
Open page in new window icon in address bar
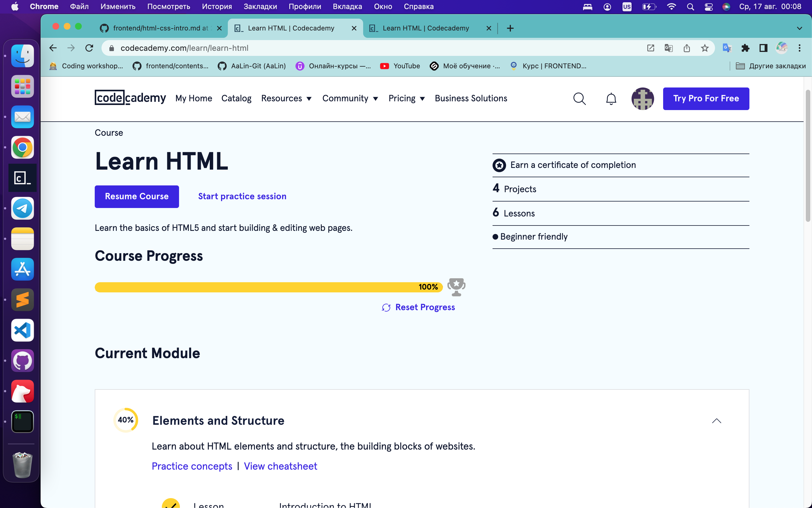pyautogui.click(x=651, y=48)
